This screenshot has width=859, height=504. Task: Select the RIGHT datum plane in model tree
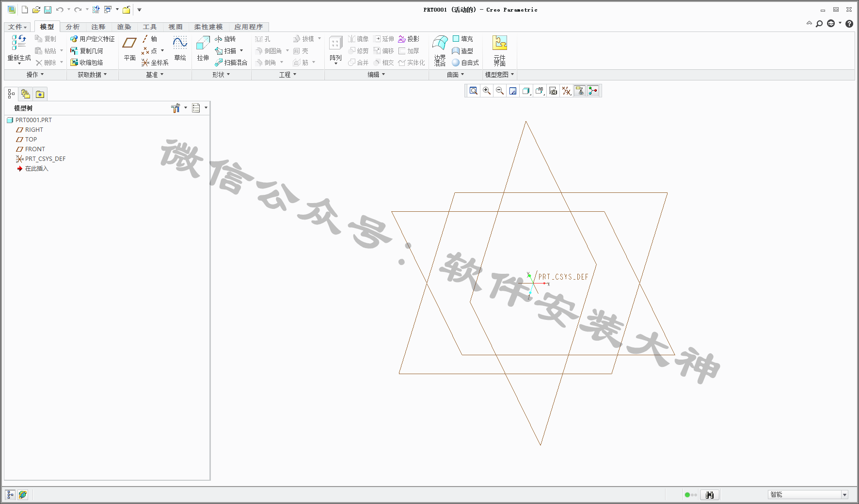30,130
